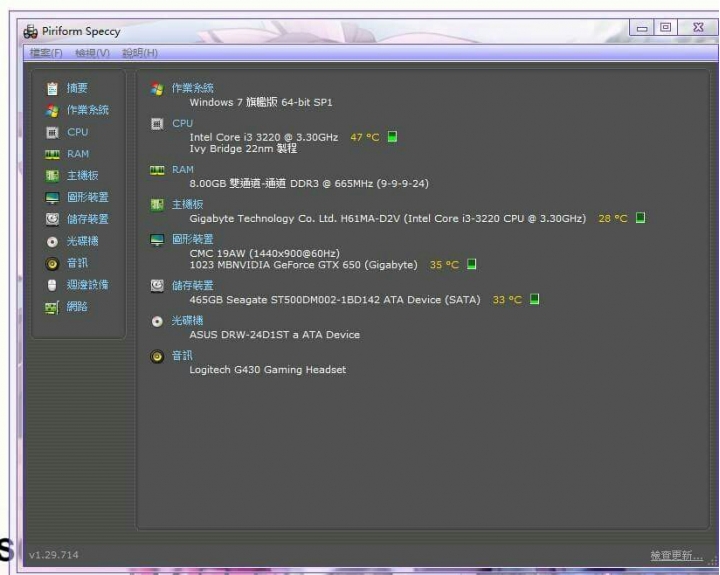Open the 作業系統 heading link in summary
Viewport: 720px width, 575px height.
point(193,88)
